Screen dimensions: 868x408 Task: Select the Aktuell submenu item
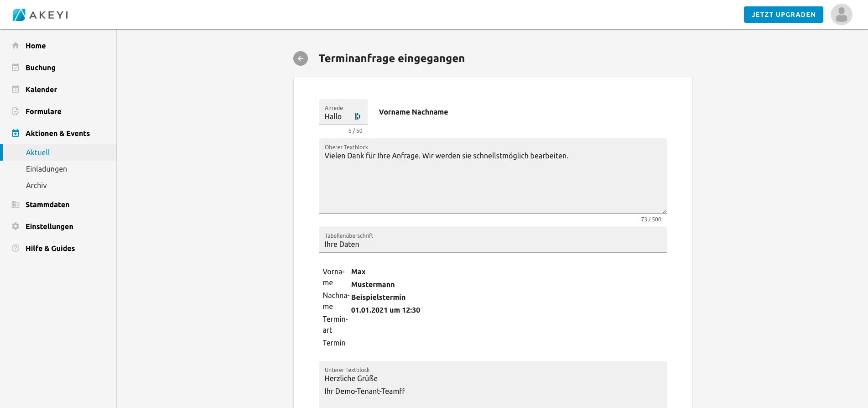[38, 152]
